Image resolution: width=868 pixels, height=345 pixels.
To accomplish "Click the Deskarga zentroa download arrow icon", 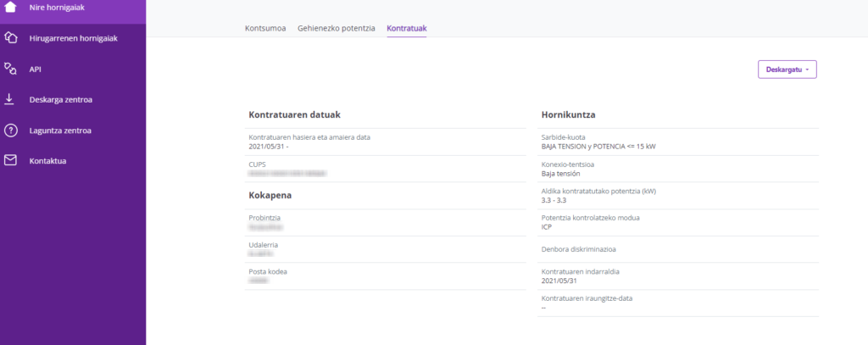I will [10, 99].
